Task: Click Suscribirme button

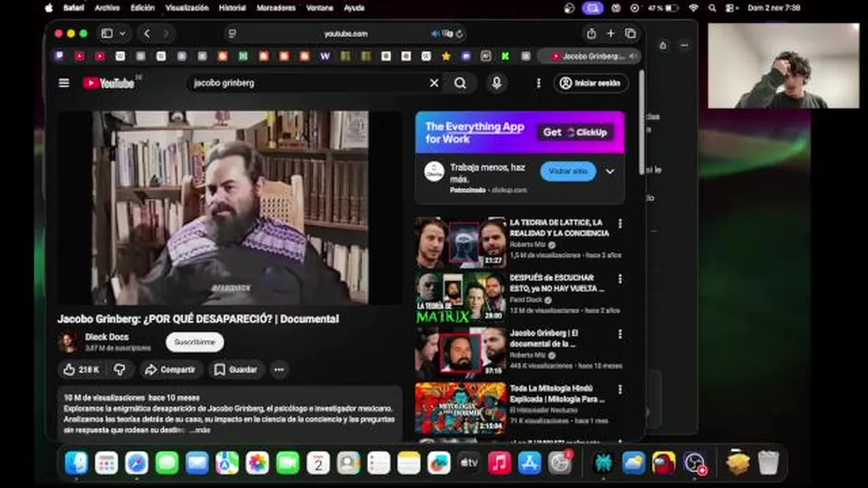Action: click(195, 342)
